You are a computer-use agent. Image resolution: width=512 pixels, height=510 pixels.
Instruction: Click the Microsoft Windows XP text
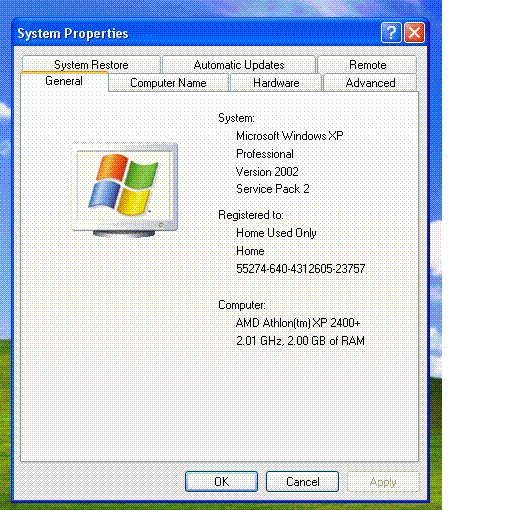click(x=290, y=136)
